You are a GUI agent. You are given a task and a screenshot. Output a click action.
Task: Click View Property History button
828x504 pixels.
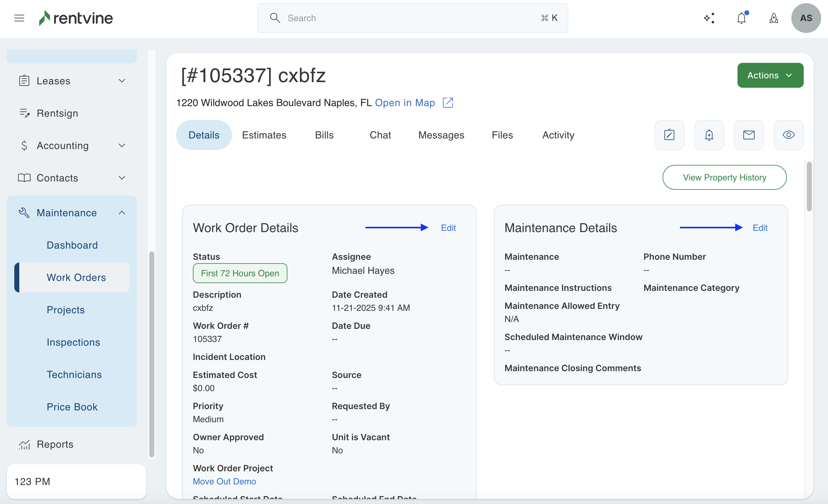coord(724,177)
